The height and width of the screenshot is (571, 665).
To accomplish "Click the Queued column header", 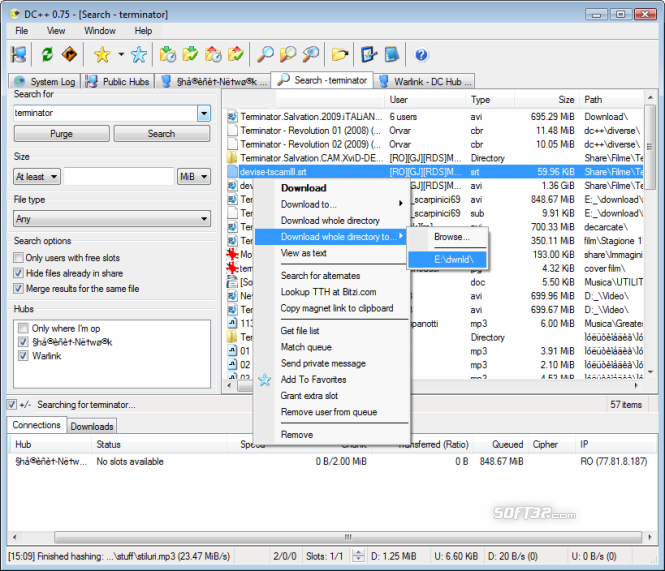I will tap(500, 444).
